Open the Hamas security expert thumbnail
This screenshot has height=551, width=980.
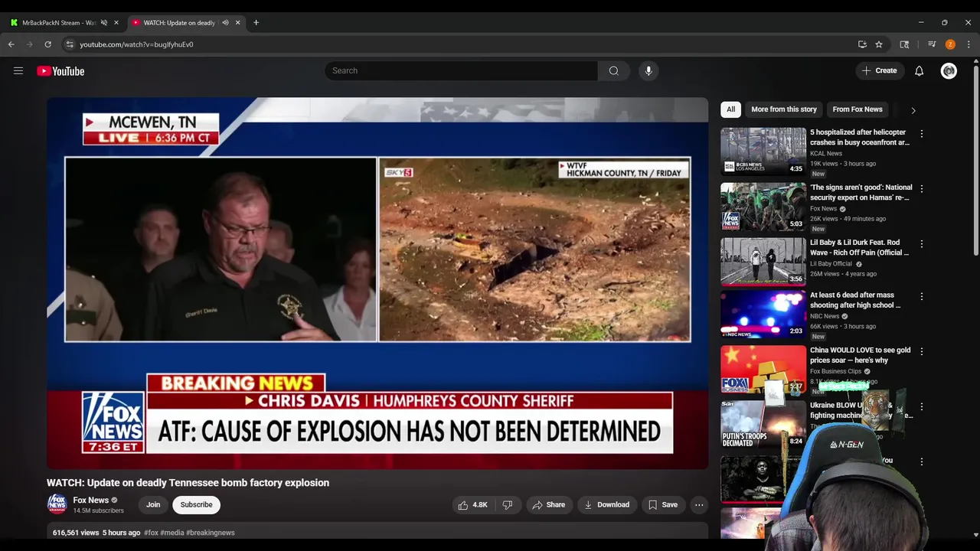click(763, 207)
